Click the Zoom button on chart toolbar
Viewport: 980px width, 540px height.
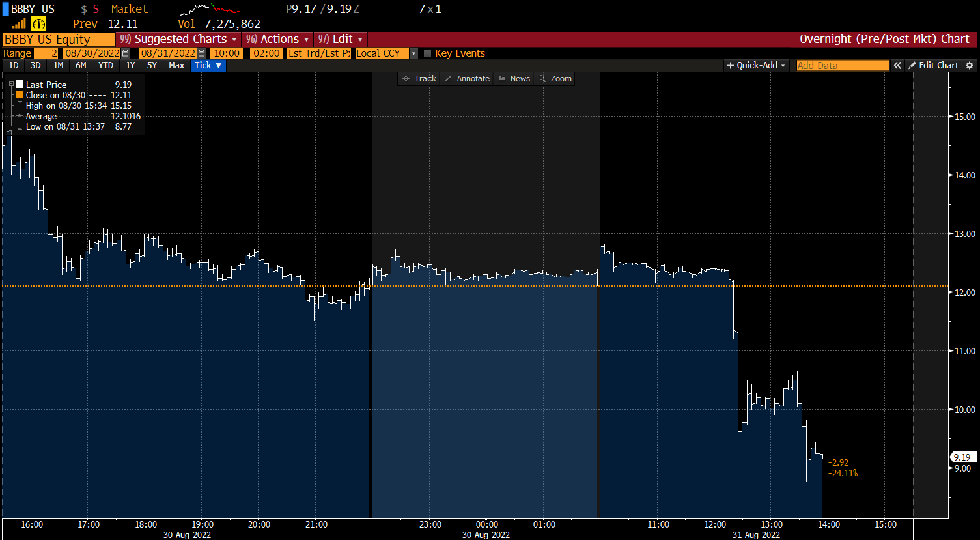pyautogui.click(x=555, y=78)
